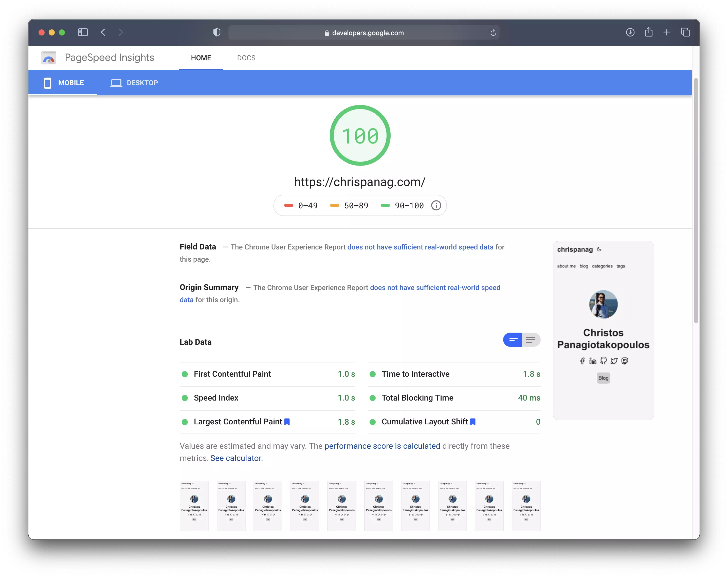Open the Origin Summary speed data link
This screenshot has width=728, height=577.
(435, 287)
